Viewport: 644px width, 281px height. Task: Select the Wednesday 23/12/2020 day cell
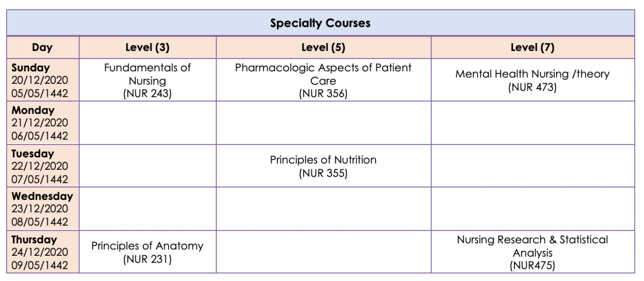coord(42,209)
